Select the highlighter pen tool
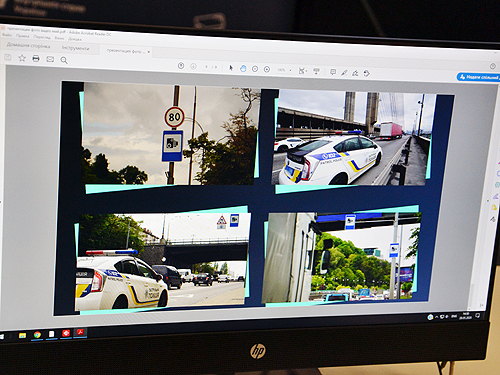The height and width of the screenshot is (375, 500). pos(344,73)
